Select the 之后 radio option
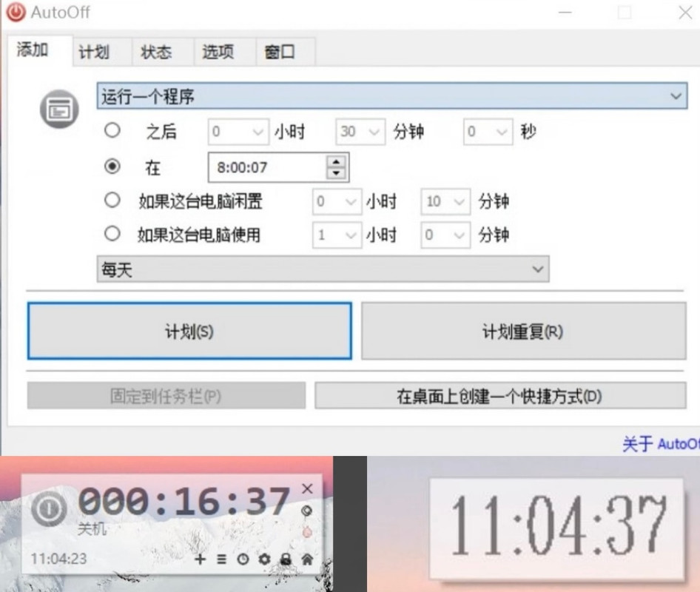The image size is (700, 592). (112, 130)
